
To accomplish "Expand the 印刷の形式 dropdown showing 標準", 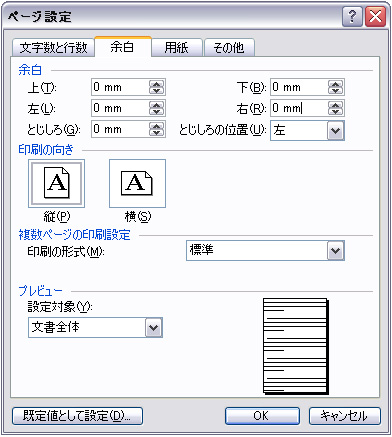I will coord(335,251).
